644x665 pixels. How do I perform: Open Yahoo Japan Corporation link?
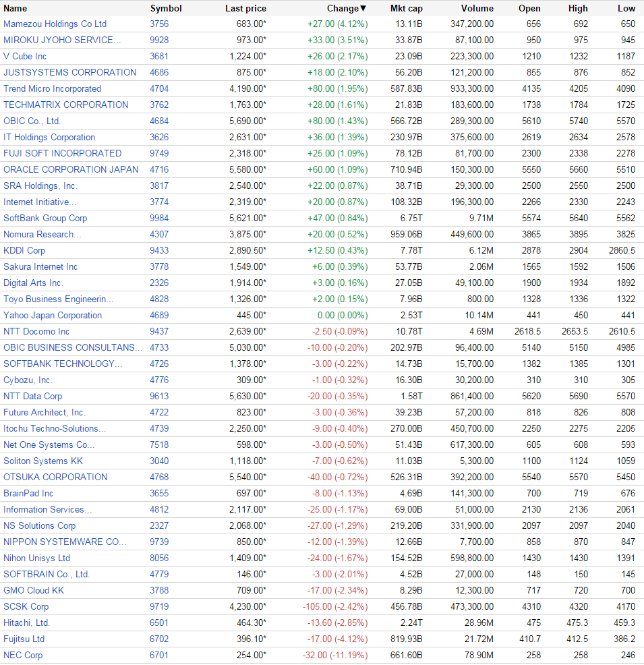(x=53, y=316)
